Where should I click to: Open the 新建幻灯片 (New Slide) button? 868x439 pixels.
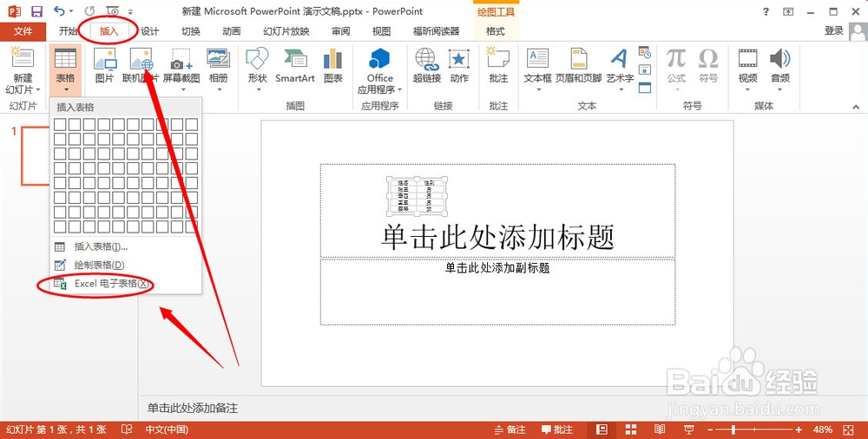[x=23, y=70]
